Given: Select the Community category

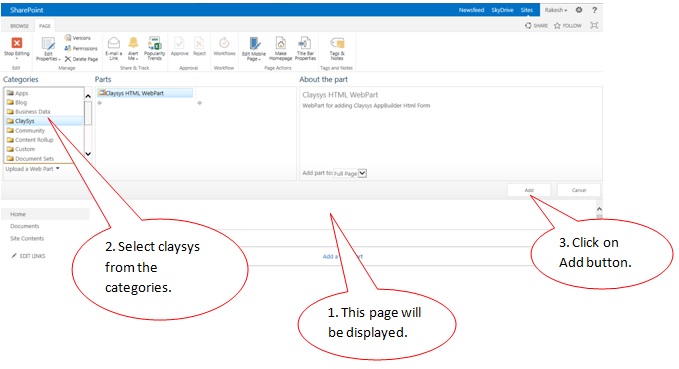Looking at the screenshot, I should click(x=26, y=130).
